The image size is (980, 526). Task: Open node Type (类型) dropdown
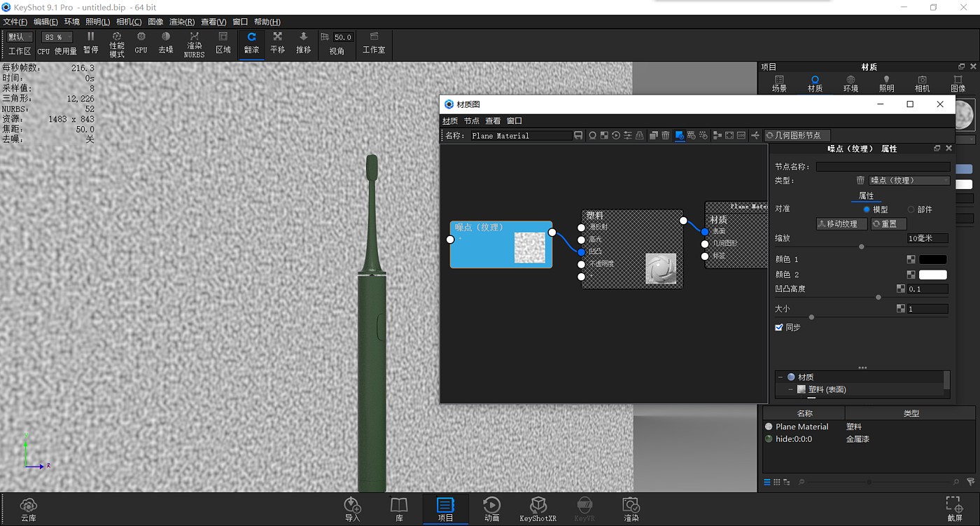click(909, 181)
